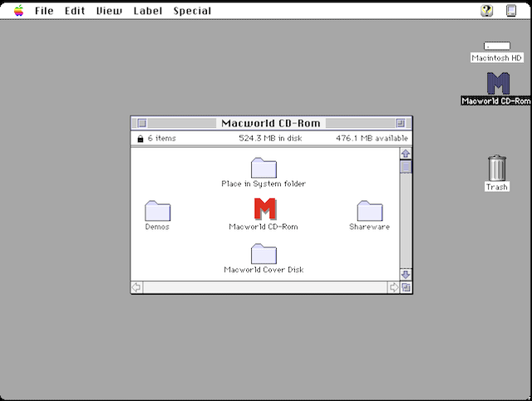Toggle the window zoom box
Screen dimensions: 532x401
point(401,123)
